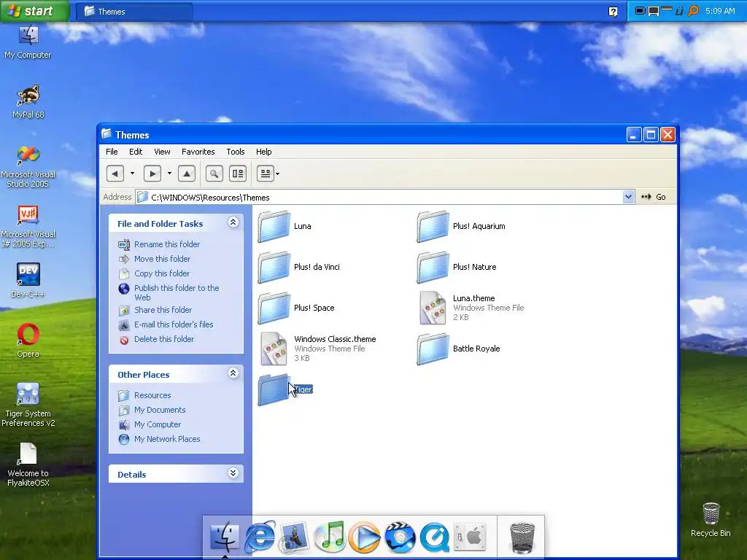Launch Internet Explorer from the dock
The height and width of the screenshot is (560, 747).
tap(260, 537)
